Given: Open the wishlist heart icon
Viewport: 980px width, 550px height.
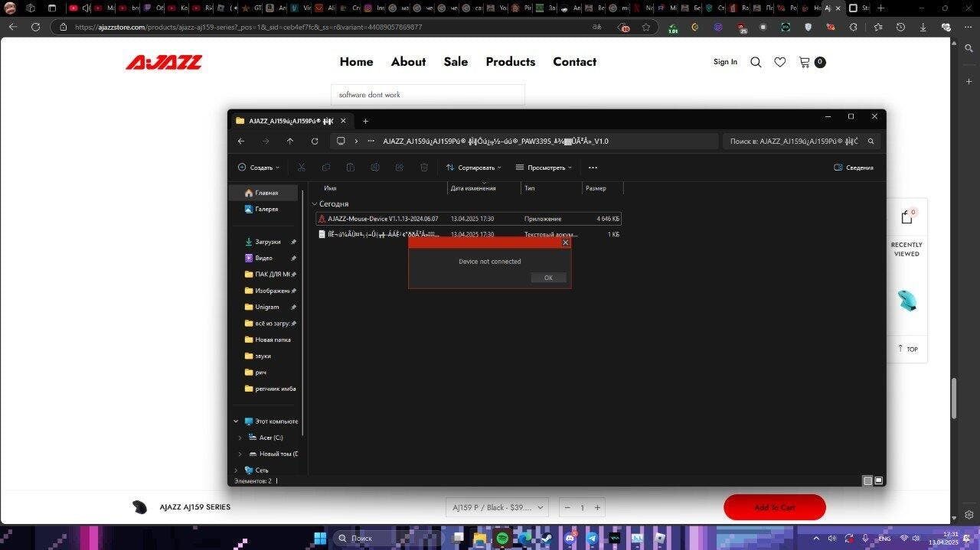Looking at the screenshot, I should (x=779, y=62).
